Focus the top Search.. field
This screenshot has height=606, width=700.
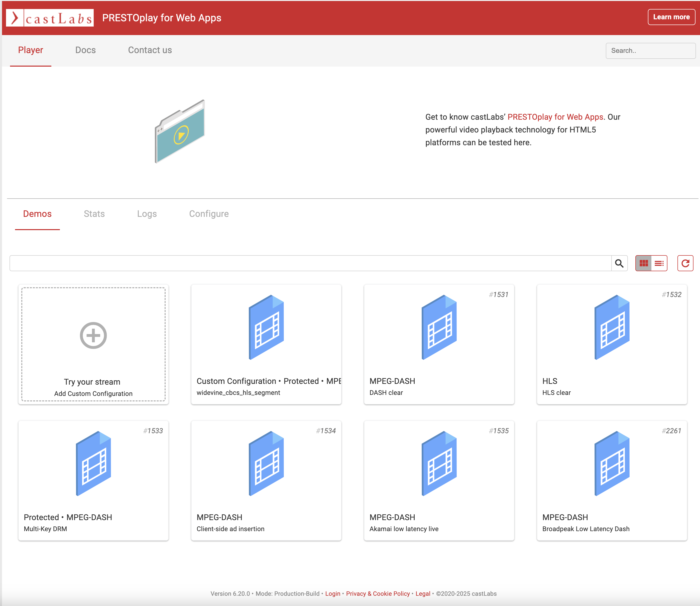[650, 51]
